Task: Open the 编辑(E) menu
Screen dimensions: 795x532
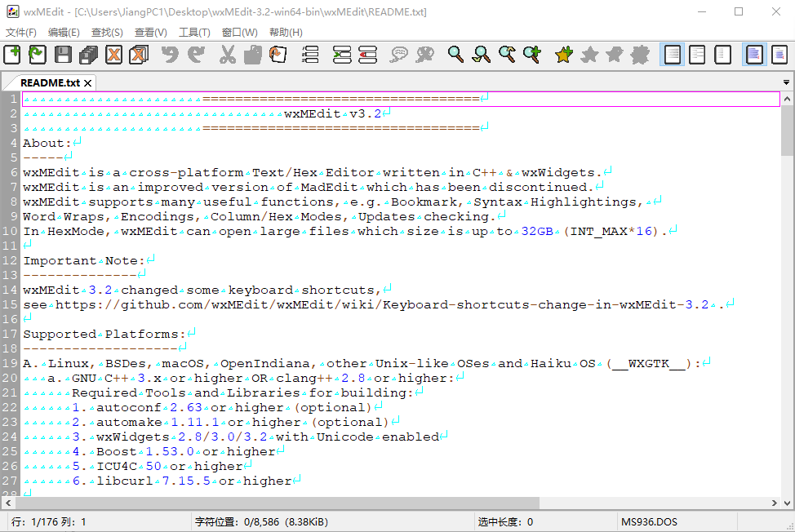Action: pos(64,33)
